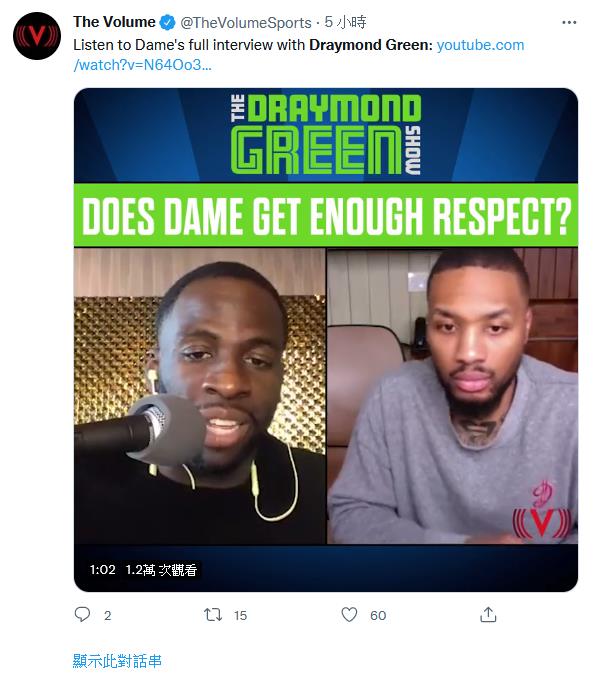This screenshot has width=594, height=683.
Task: Click the reply speech bubble icon
Action: [82, 615]
